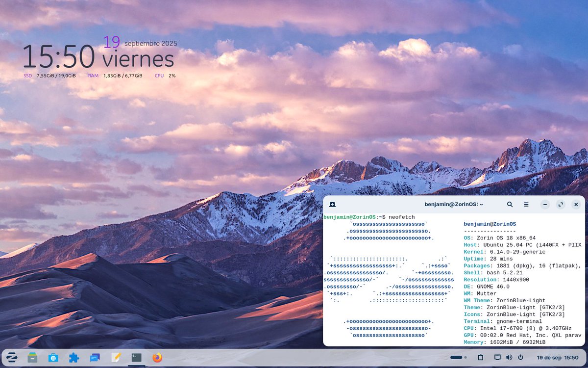Click the RAM usage 1,83GiB / 6,77GiB readout
This screenshot has height=368, width=588.
(122, 76)
